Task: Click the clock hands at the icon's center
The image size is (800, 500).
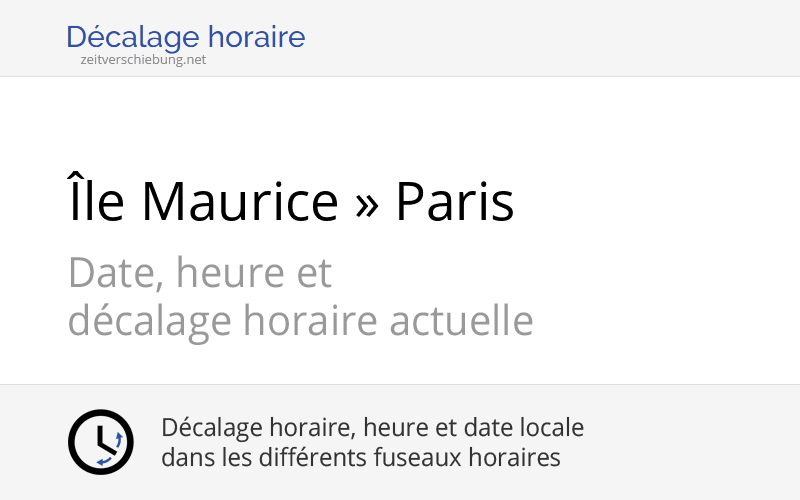Action: pyautogui.click(x=100, y=441)
